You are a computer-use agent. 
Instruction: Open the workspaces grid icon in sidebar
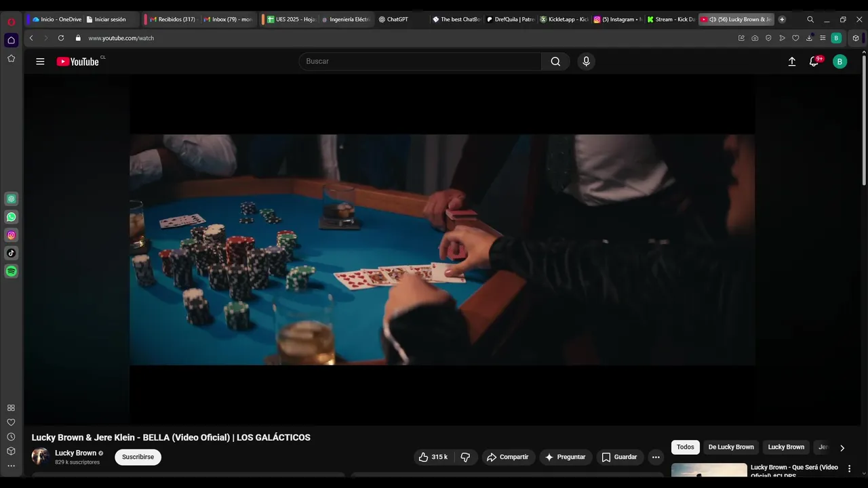coord(11,408)
